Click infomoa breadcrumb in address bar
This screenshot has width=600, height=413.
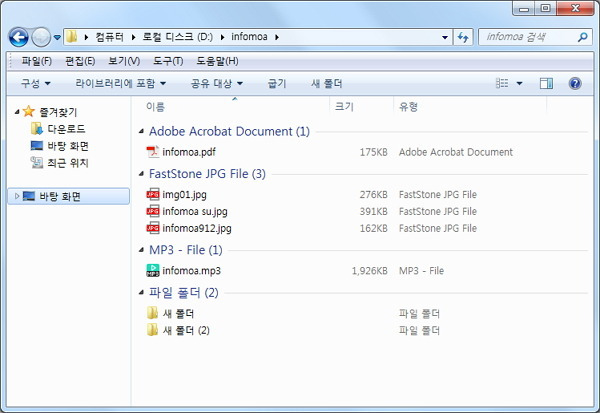[249, 37]
